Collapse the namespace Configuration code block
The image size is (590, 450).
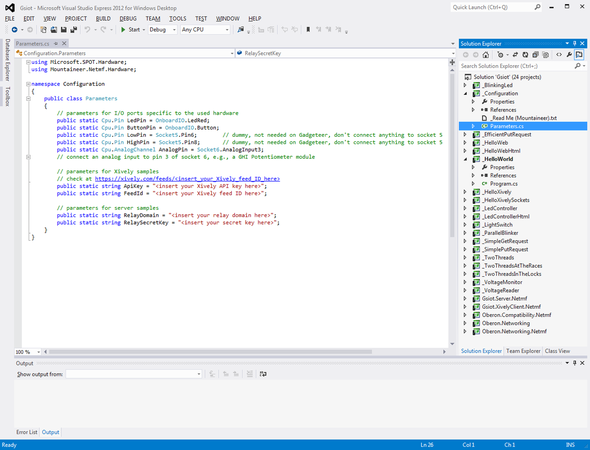pyautogui.click(x=28, y=84)
